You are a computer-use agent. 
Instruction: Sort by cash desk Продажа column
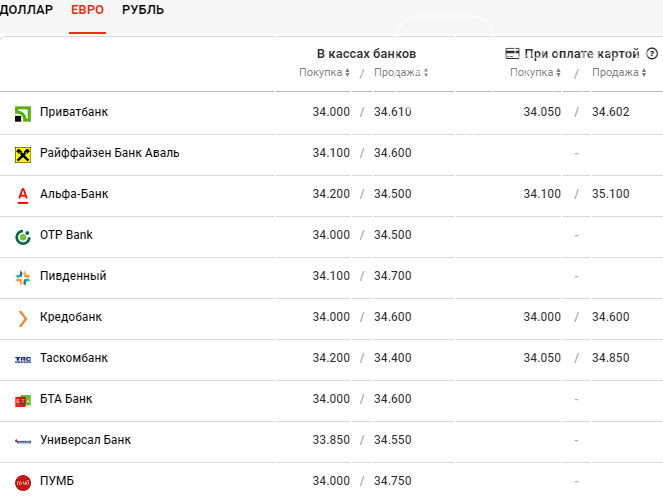click(400, 73)
